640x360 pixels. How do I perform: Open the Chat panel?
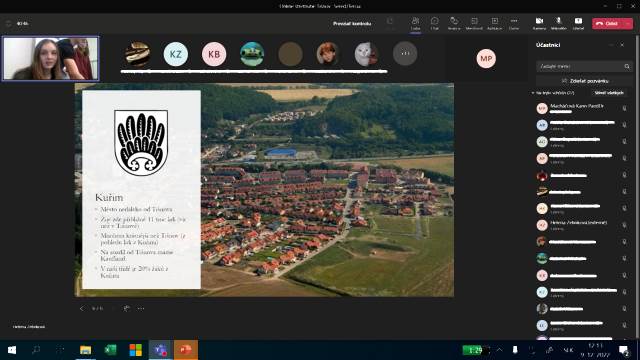pos(435,23)
